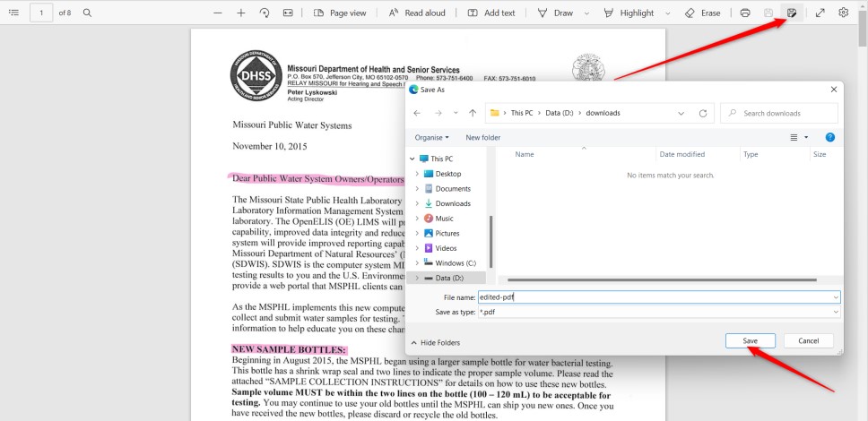Image resolution: width=868 pixels, height=421 pixels.
Task: Collapse folders with Hide Folders
Action: pyautogui.click(x=435, y=342)
